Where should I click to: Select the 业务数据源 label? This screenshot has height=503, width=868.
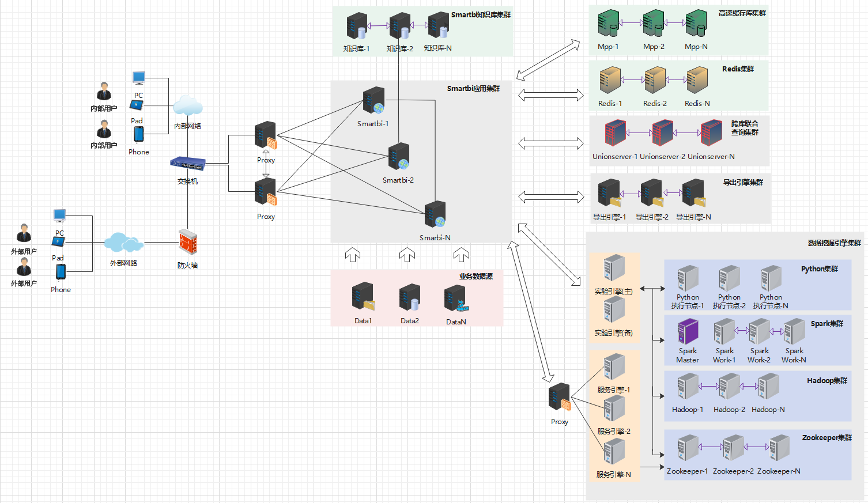(x=475, y=277)
